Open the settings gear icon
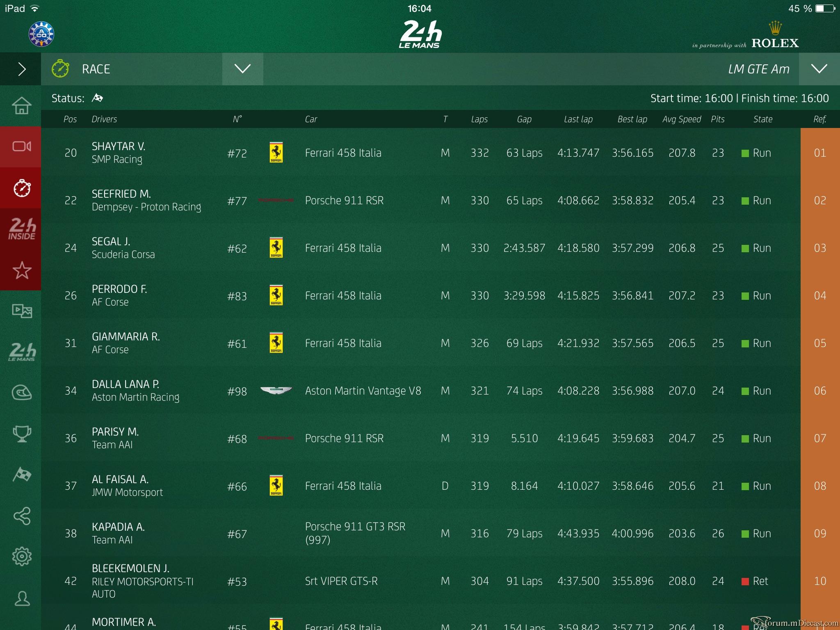Screen dimensions: 840x630 coord(22,557)
